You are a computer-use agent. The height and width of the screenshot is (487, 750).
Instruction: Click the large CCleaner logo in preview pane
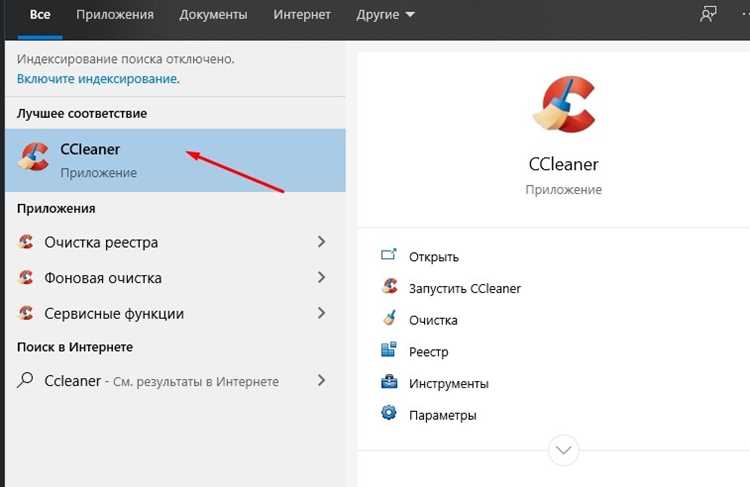[564, 104]
